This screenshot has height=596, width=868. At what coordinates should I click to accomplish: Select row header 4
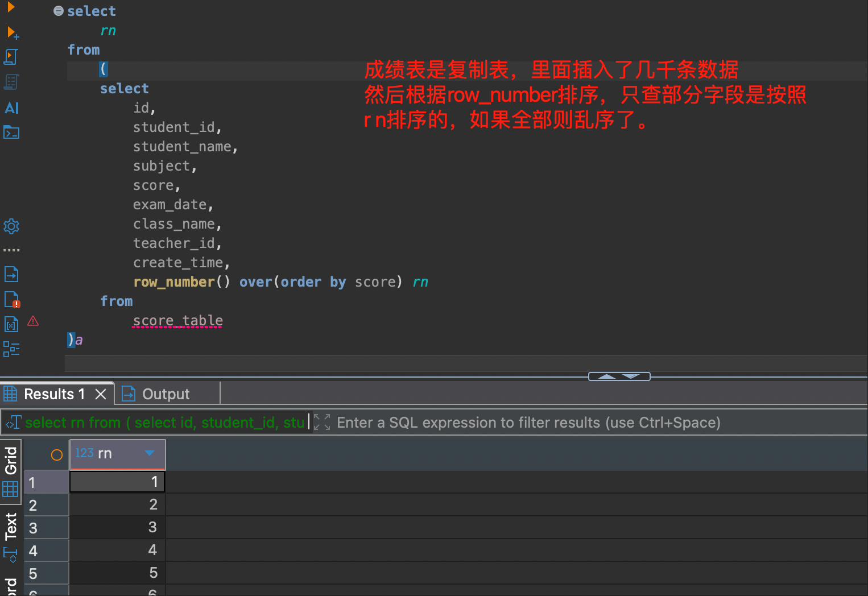click(47, 551)
